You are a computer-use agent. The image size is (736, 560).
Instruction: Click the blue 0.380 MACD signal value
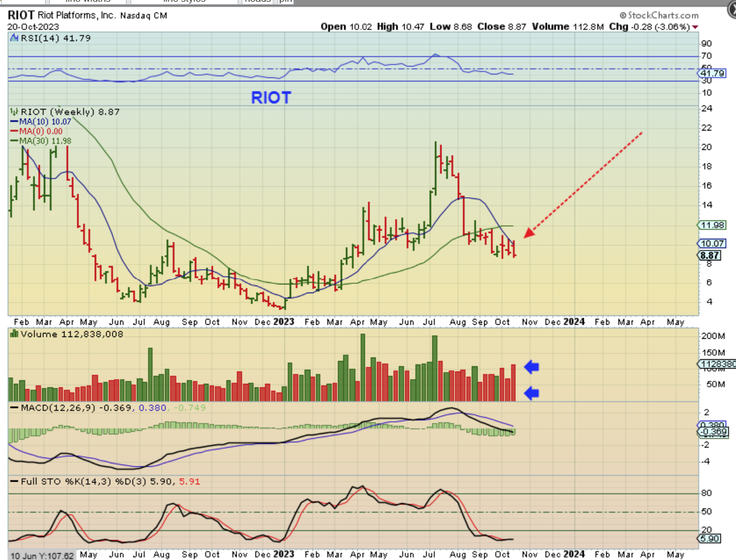(x=153, y=408)
